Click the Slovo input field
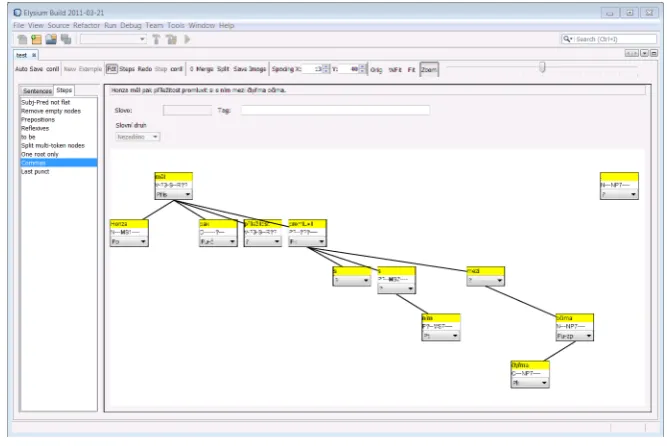The height and width of the screenshot is (446, 667). click(187, 111)
